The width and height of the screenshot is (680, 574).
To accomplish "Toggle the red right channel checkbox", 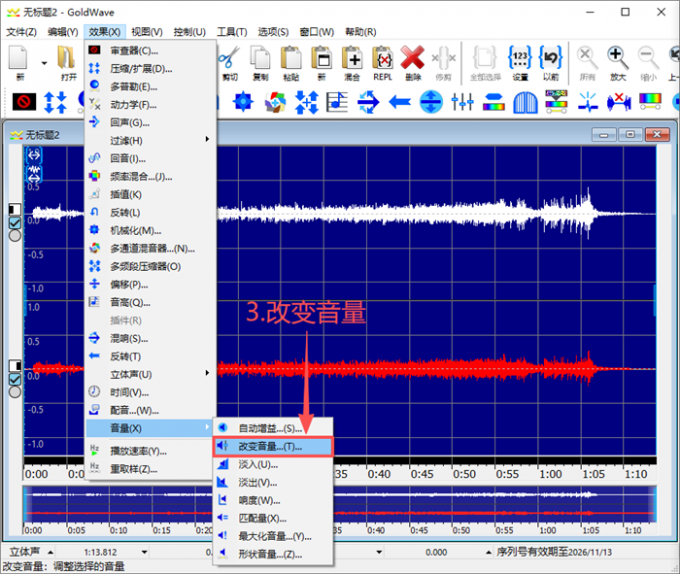I will pyautogui.click(x=15, y=379).
